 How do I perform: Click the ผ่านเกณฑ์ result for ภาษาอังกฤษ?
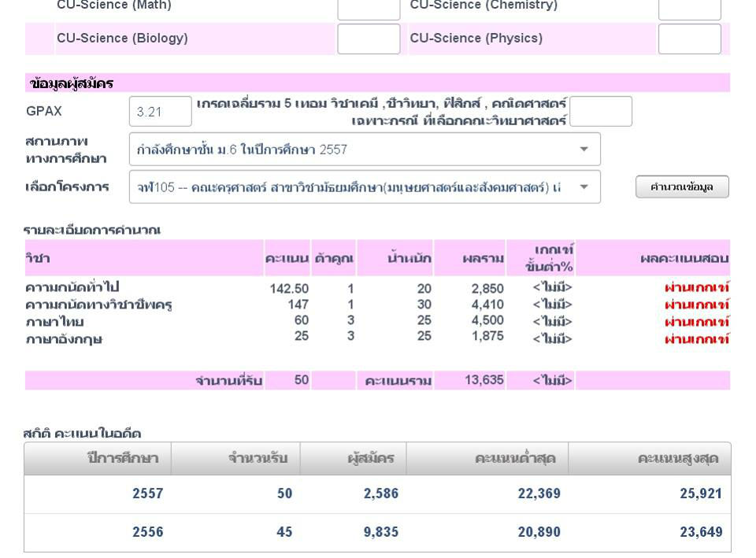pos(696,339)
